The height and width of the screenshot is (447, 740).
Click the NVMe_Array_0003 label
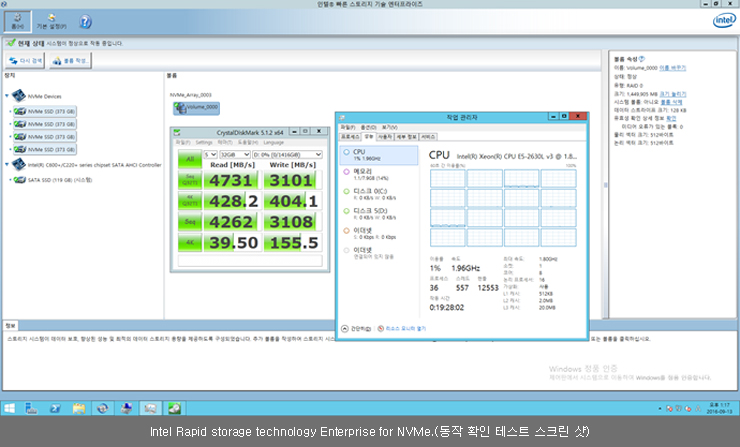point(191,95)
